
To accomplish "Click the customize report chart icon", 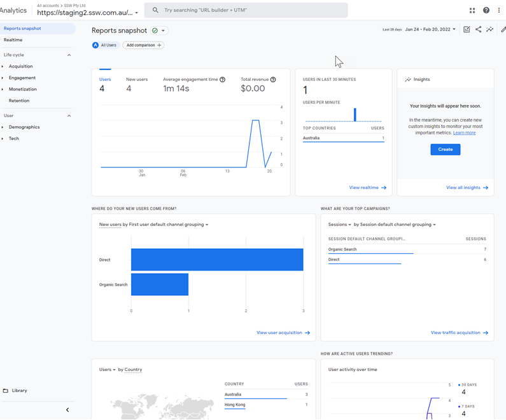I will [x=467, y=29].
